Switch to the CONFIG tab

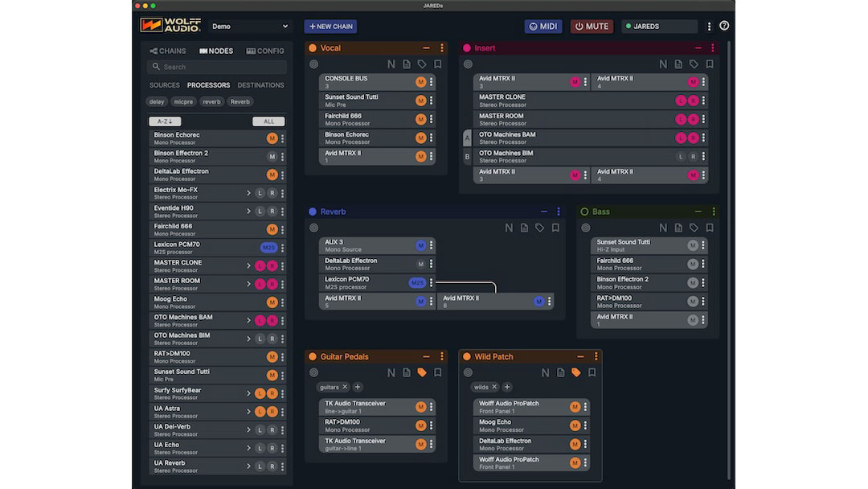(x=265, y=51)
